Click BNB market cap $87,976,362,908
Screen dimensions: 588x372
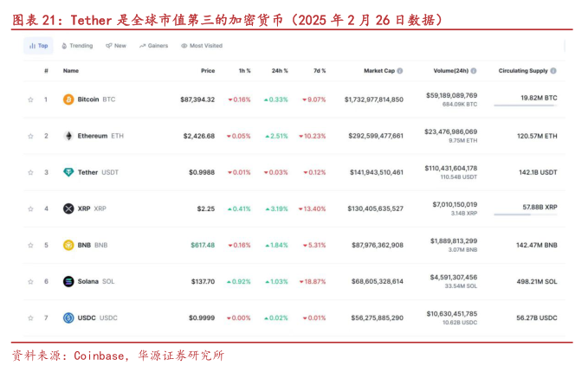378,245
